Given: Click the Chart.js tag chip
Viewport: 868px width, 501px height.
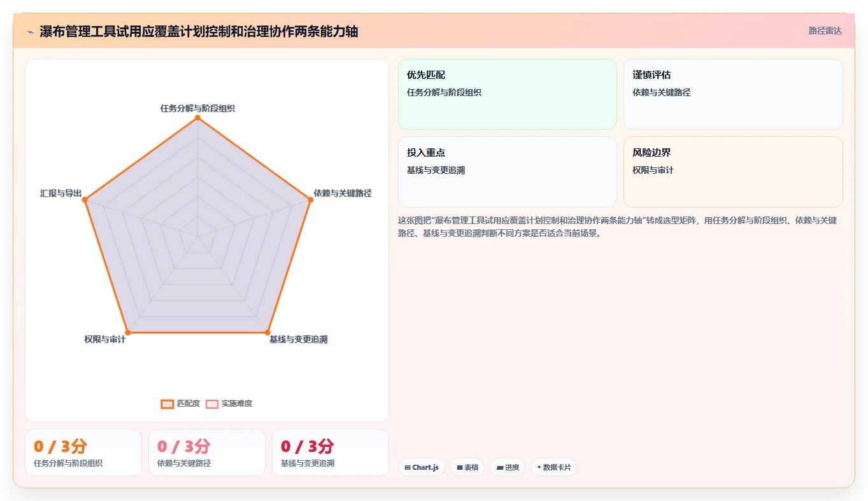Looking at the screenshot, I should click(x=421, y=467).
